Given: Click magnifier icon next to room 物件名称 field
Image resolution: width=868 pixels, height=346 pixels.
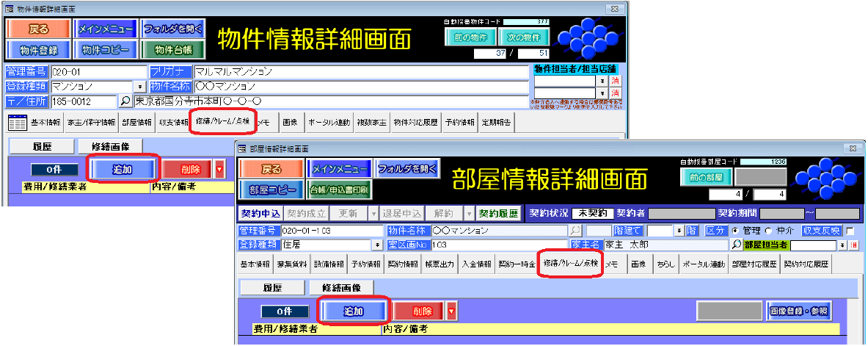Looking at the screenshot, I should [577, 231].
